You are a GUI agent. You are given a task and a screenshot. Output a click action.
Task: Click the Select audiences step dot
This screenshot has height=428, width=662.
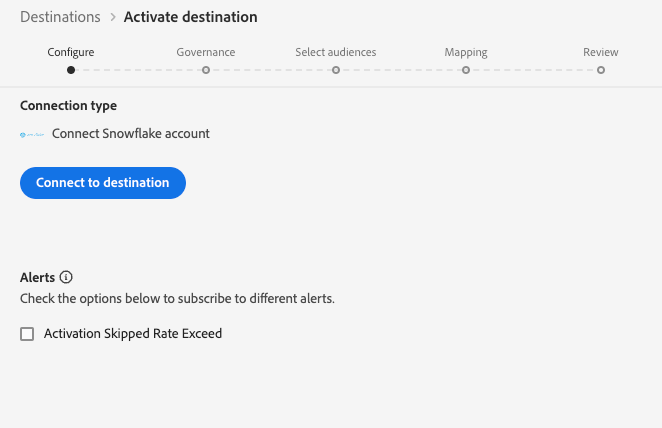336,70
